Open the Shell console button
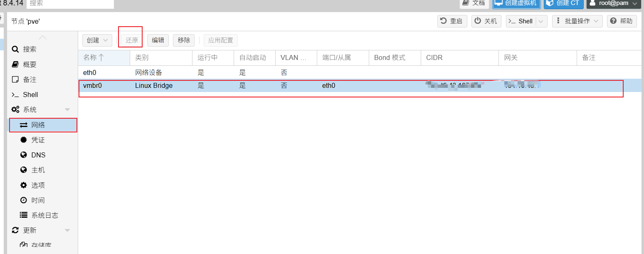Image resolution: width=644 pixels, height=254 pixels. 521,21
